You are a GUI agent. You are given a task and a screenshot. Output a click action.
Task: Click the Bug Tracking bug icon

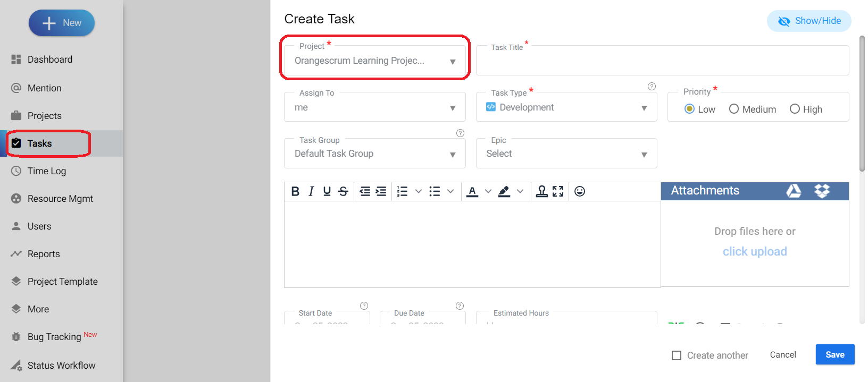(x=16, y=337)
